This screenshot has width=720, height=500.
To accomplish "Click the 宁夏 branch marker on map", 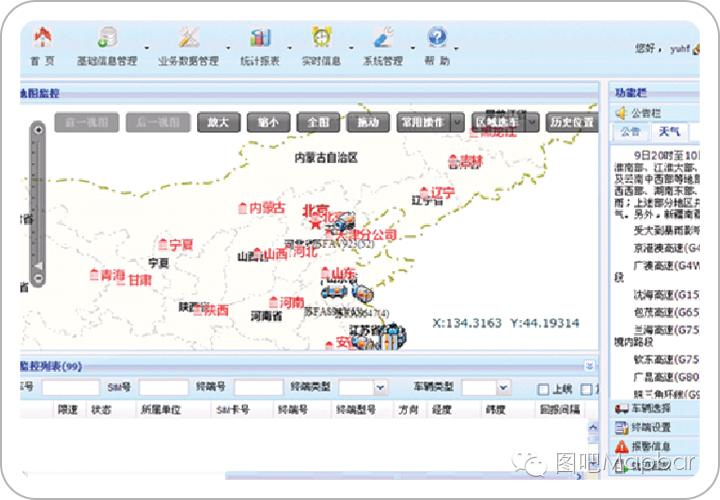I will click(163, 244).
